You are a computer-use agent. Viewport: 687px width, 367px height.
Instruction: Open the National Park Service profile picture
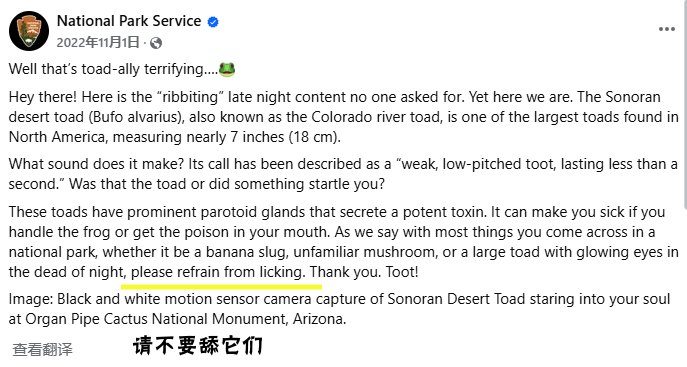(29, 31)
